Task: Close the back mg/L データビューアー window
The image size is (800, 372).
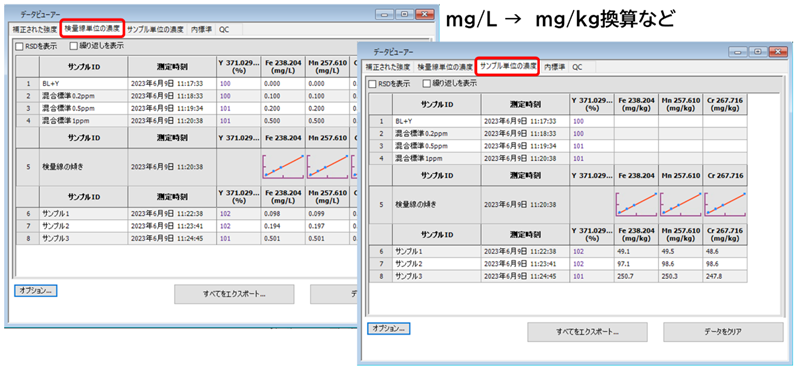Action: coord(424,14)
